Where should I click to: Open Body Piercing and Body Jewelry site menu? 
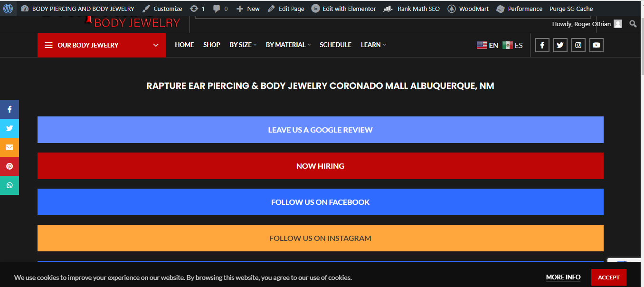tap(77, 9)
